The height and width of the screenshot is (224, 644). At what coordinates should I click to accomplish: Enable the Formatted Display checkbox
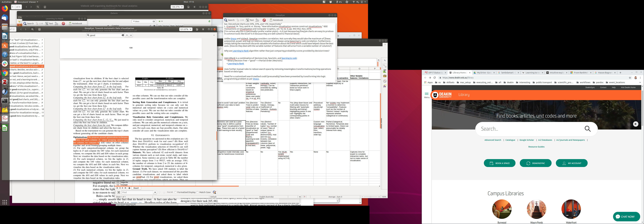[176, 192]
